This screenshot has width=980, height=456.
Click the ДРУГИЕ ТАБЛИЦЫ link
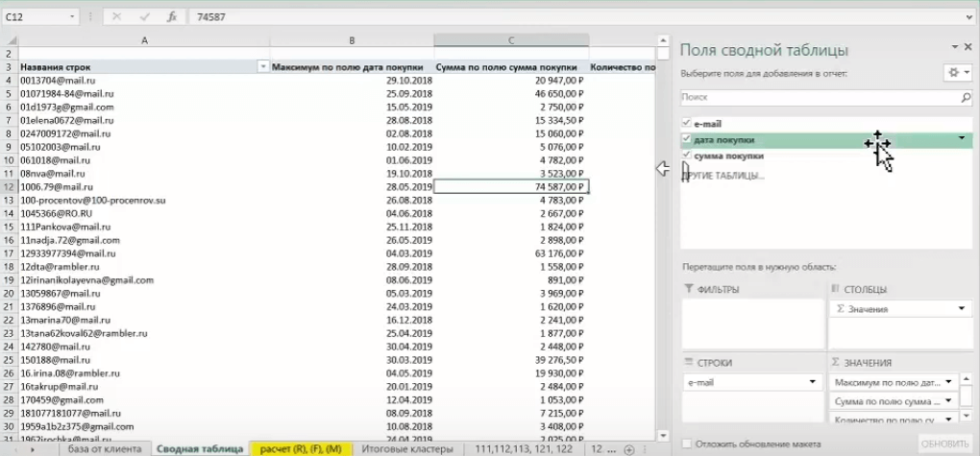tap(723, 176)
